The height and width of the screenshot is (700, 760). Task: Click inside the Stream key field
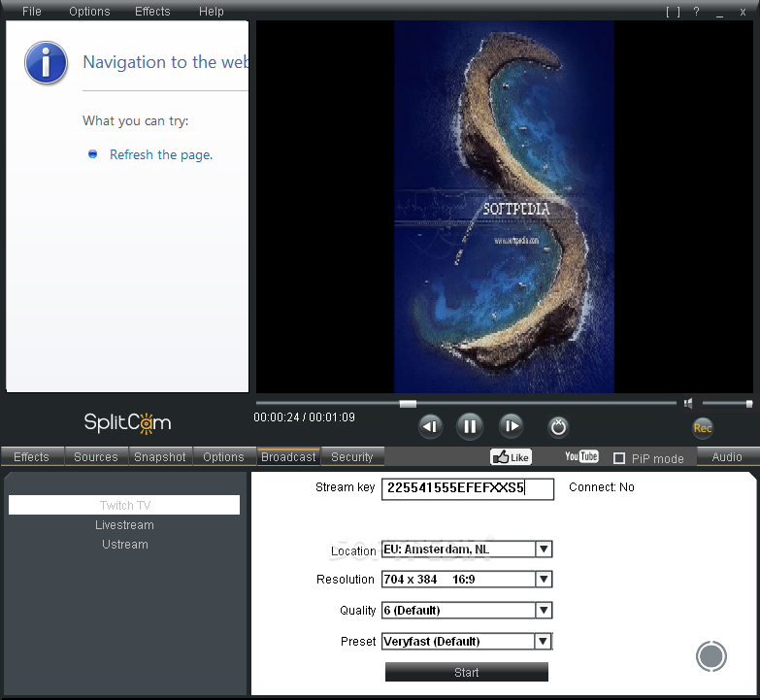click(467, 488)
